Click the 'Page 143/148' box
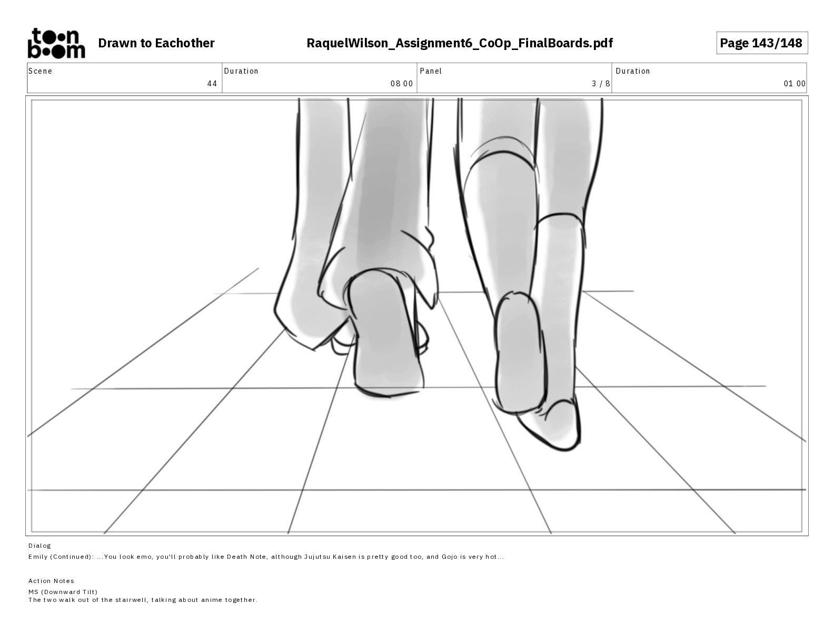This screenshot has height=644, width=834. coord(761,43)
